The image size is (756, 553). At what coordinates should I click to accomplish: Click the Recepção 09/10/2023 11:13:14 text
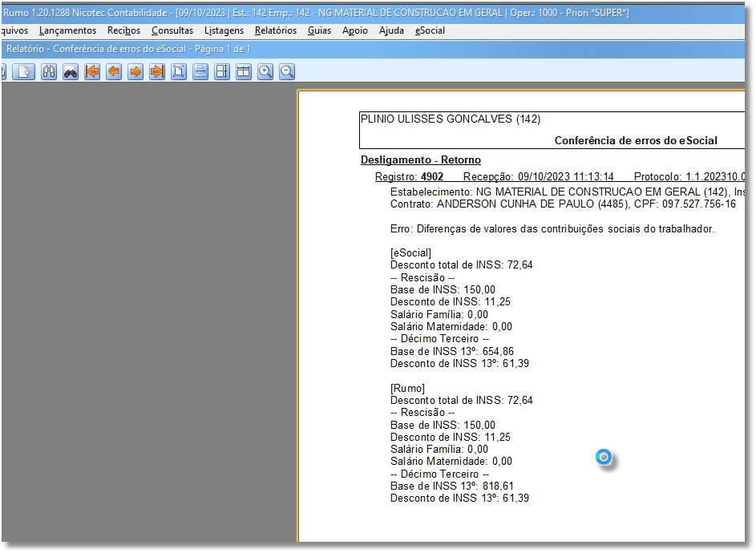pos(539,177)
